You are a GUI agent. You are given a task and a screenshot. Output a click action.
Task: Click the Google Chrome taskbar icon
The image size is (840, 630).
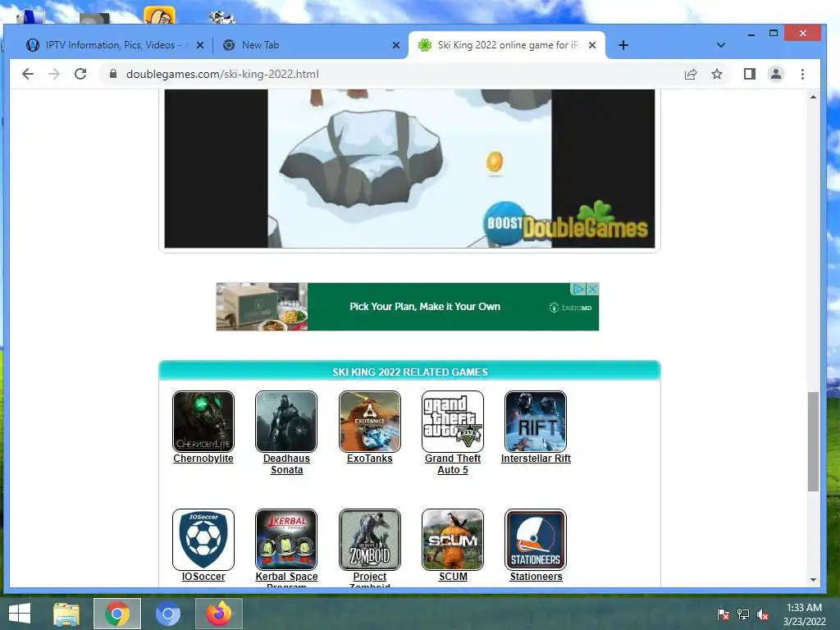click(117, 614)
